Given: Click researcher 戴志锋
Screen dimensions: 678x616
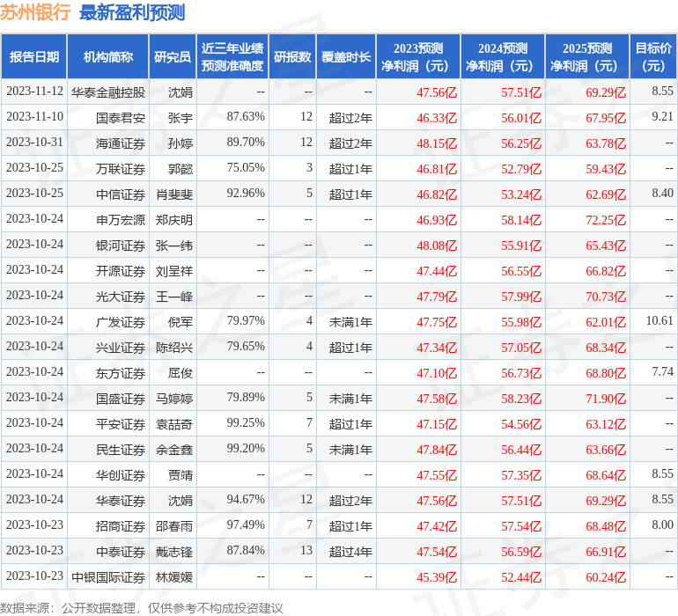Looking at the screenshot, I should [x=174, y=552].
